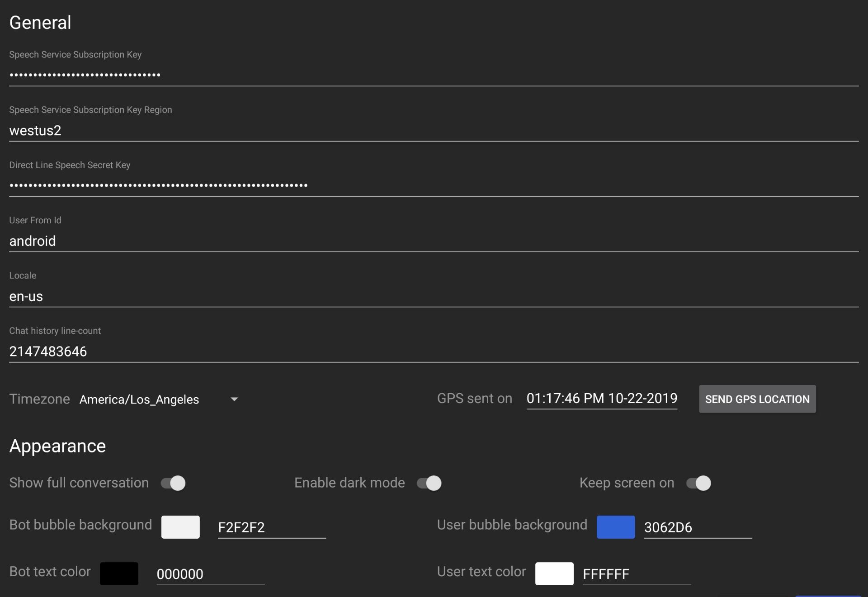
Task: Click the GPS sent on timestamp field
Action: (602, 398)
